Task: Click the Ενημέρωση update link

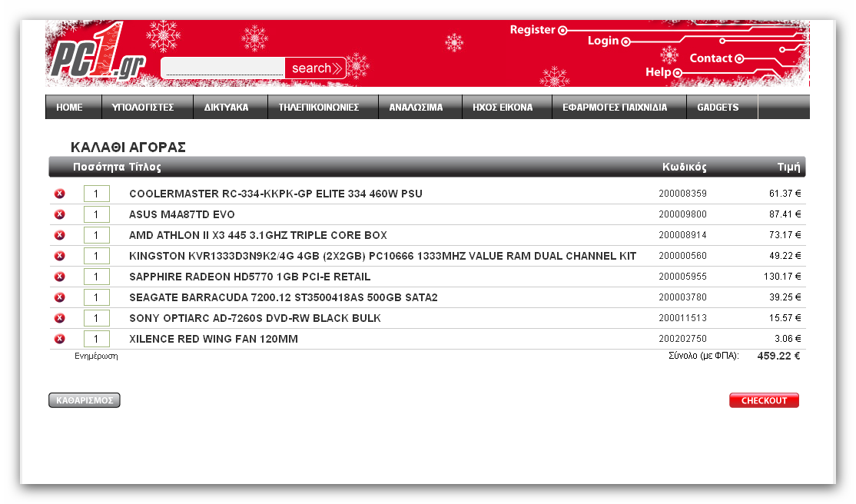Action: click(96, 356)
